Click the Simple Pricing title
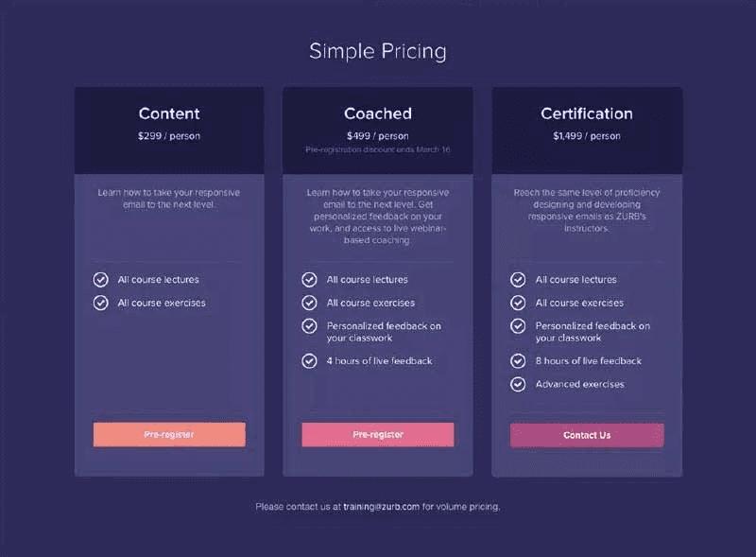 click(378, 51)
